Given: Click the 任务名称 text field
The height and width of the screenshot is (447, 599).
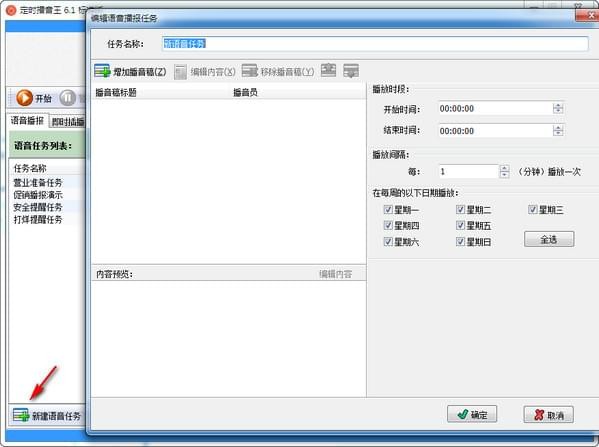Looking at the screenshot, I should (375, 44).
